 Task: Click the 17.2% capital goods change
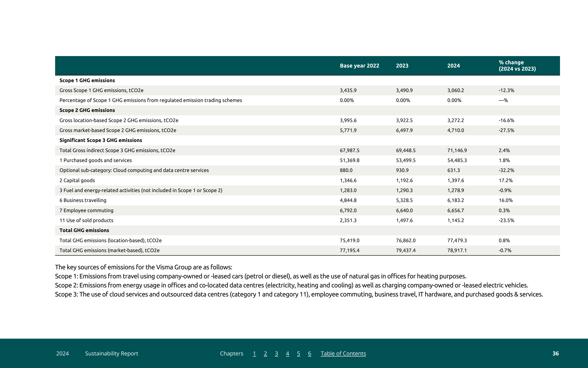506,180
